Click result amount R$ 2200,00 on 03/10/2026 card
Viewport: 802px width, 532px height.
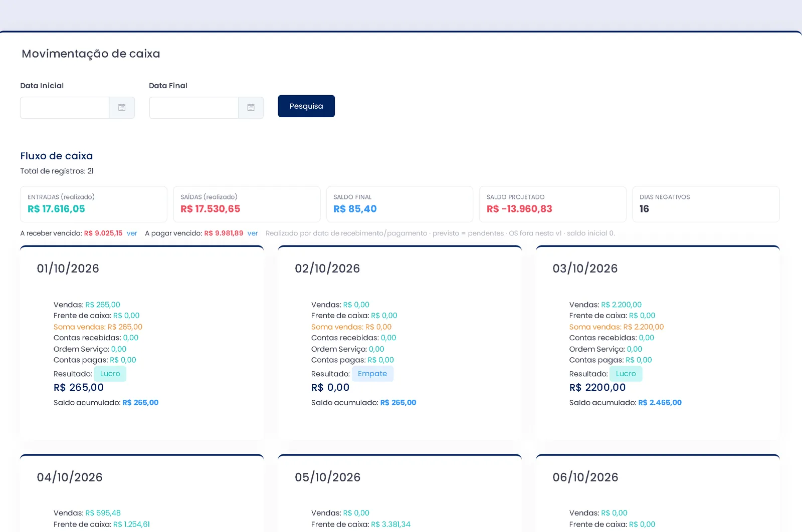597,388
